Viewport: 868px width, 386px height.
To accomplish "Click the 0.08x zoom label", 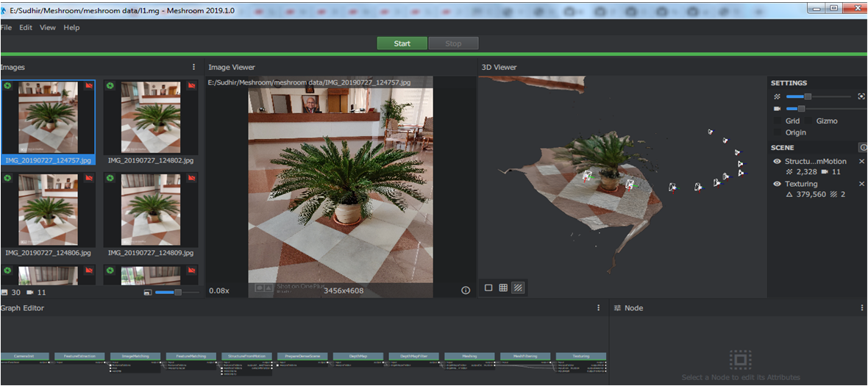I will (x=218, y=290).
